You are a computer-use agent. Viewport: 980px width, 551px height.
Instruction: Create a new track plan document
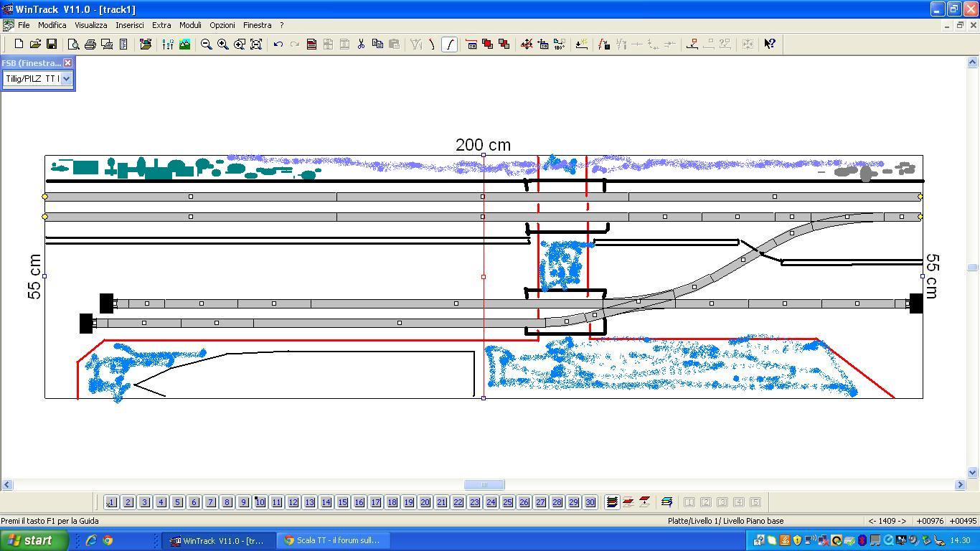tap(19, 44)
